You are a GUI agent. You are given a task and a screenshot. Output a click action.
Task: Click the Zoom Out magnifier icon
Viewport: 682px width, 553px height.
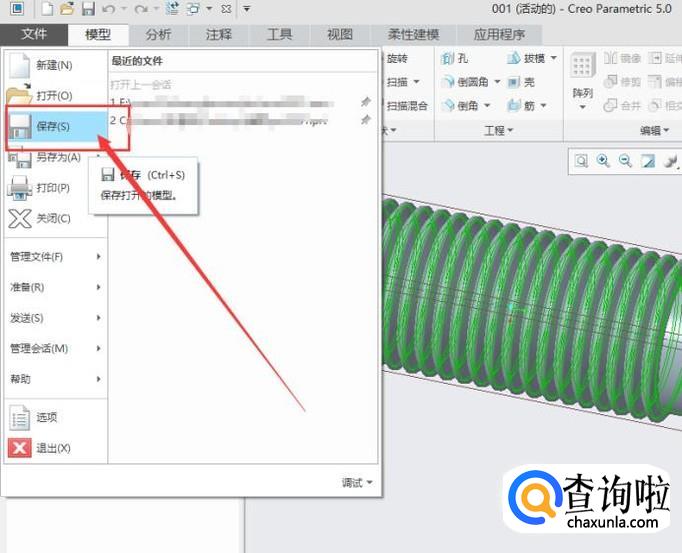(x=625, y=161)
